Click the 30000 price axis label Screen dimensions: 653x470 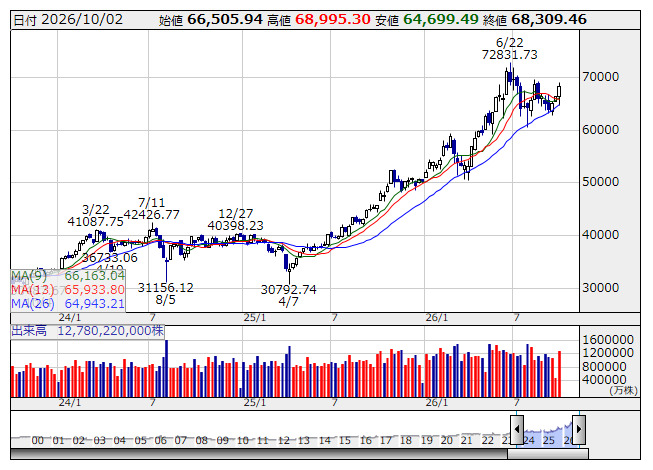tap(601, 288)
